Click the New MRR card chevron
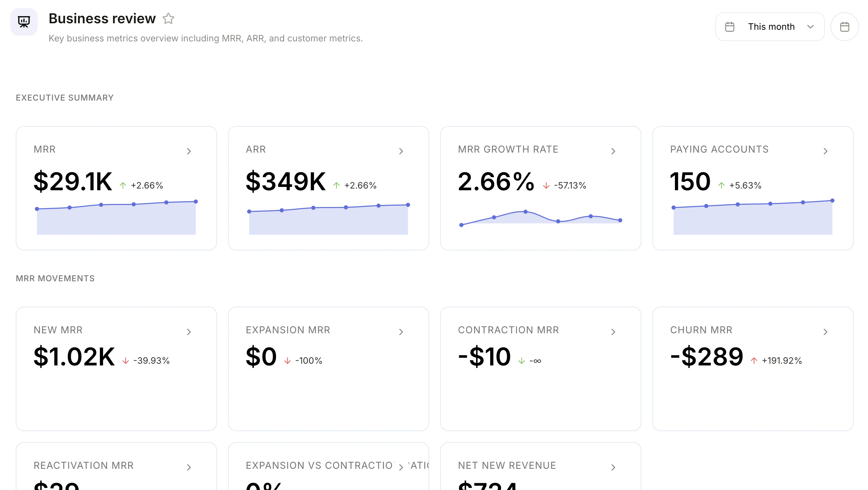Image resolution: width=868 pixels, height=490 pixels. pos(189,332)
